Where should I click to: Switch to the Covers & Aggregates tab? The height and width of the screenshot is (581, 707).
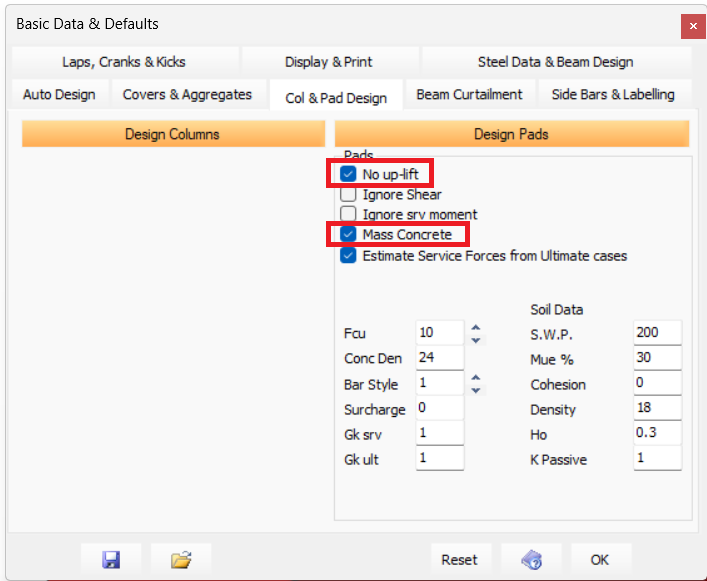coord(188,95)
